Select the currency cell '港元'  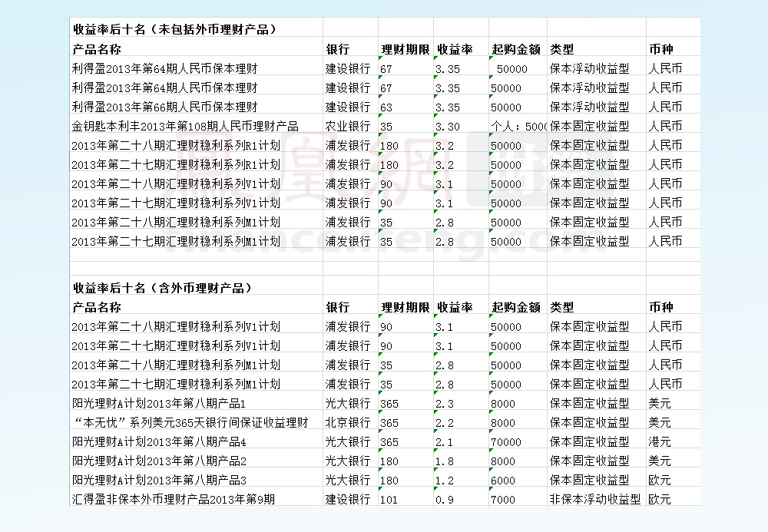(x=659, y=442)
